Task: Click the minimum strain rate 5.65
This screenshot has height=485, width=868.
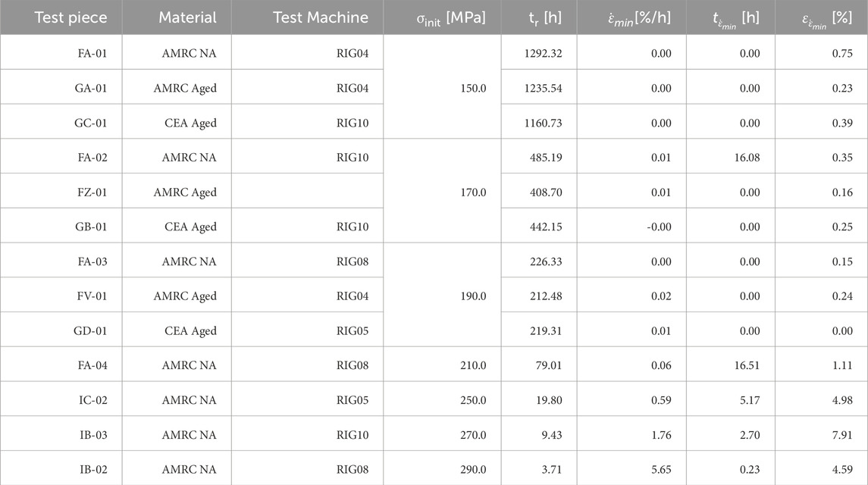Action: pos(659,470)
